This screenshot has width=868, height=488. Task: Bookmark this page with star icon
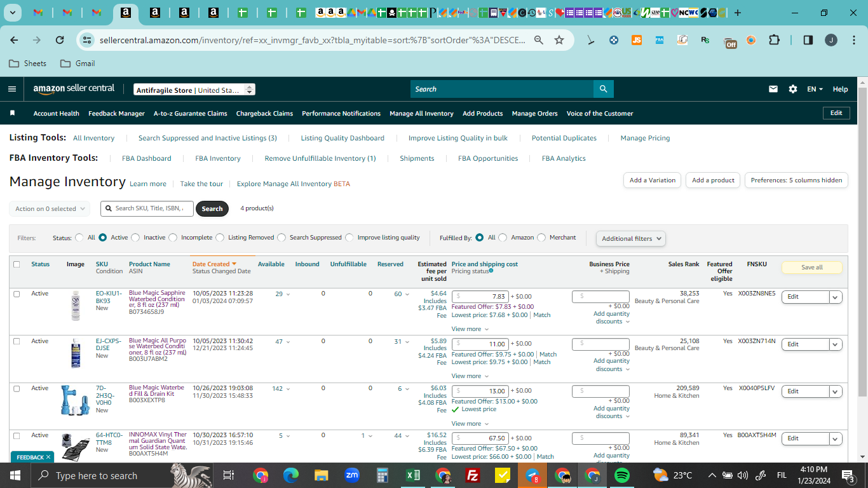tap(559, 40)
